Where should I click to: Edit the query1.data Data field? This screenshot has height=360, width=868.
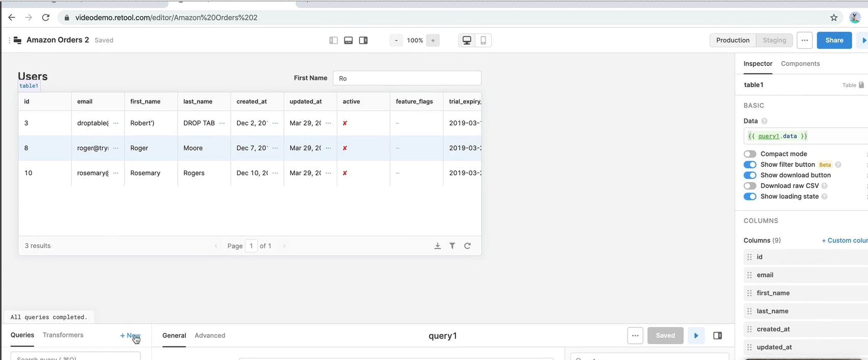806,136
